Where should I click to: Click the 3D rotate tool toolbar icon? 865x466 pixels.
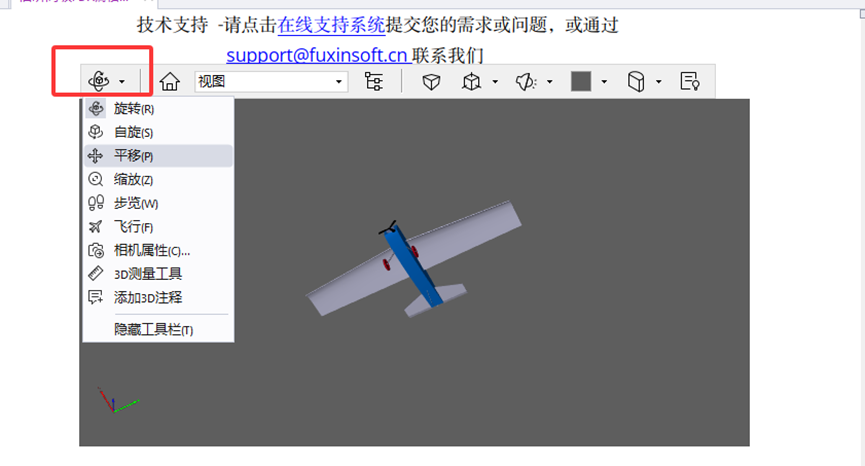[x=98, y=81]
